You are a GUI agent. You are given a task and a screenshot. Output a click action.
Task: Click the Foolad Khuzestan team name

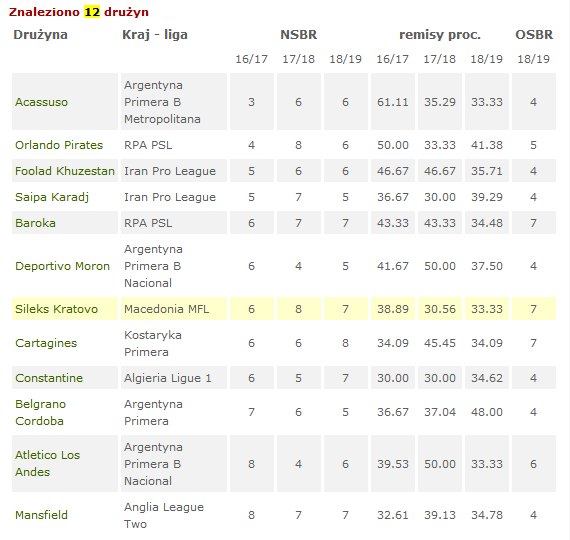point(65,171)
